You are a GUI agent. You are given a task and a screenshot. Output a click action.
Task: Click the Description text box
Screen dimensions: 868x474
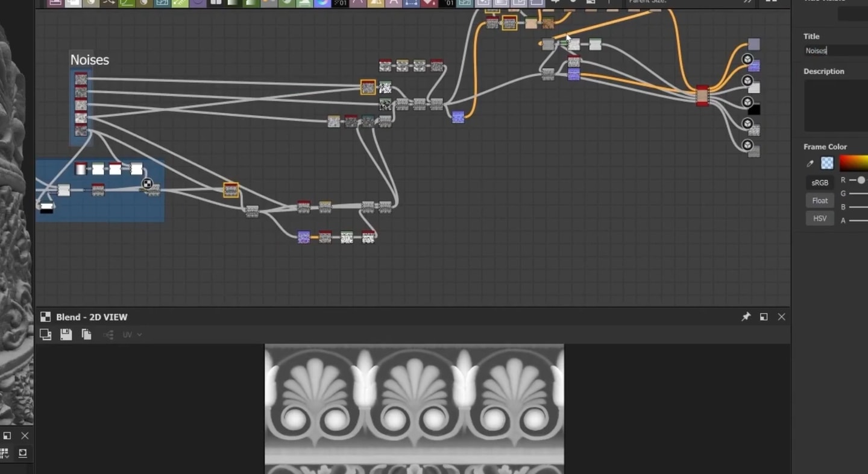tap(836, 106)
